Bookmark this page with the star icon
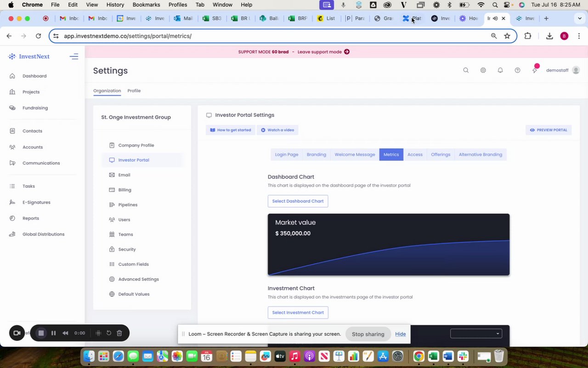The image size is (588, 368). [507, 36]
